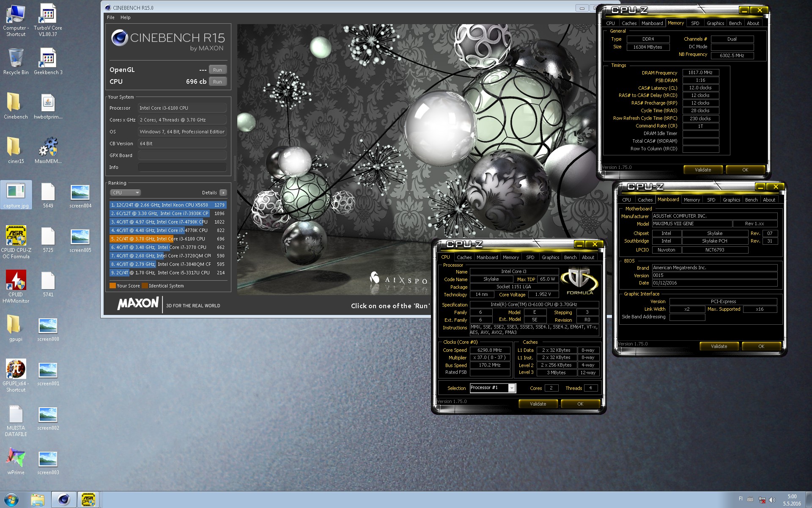Click the volume speaker tray icon

tap(772, 500)
